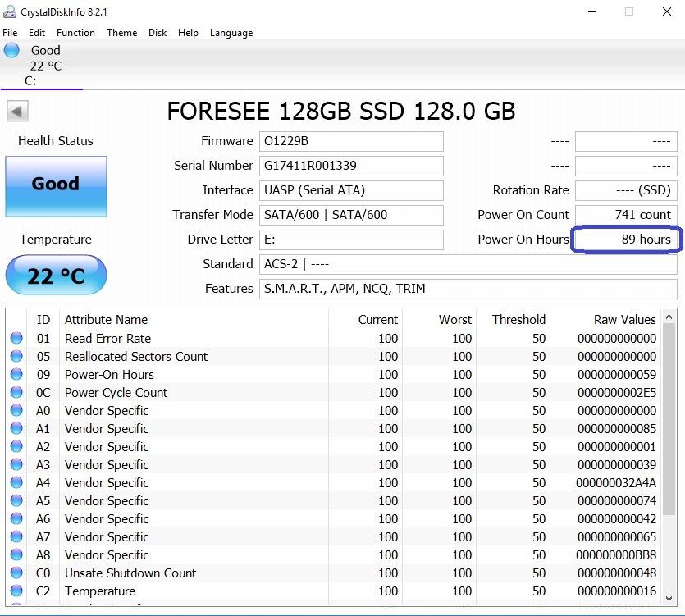Minimize the CrystalDiskInfo window
685x616 pixels.
(592, 11)
